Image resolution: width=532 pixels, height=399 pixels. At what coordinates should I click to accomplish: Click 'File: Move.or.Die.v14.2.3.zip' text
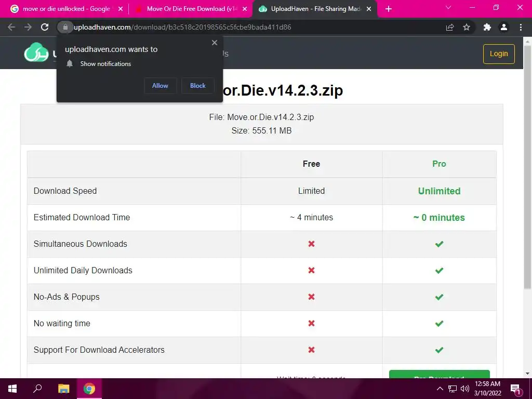click(262, 117)
